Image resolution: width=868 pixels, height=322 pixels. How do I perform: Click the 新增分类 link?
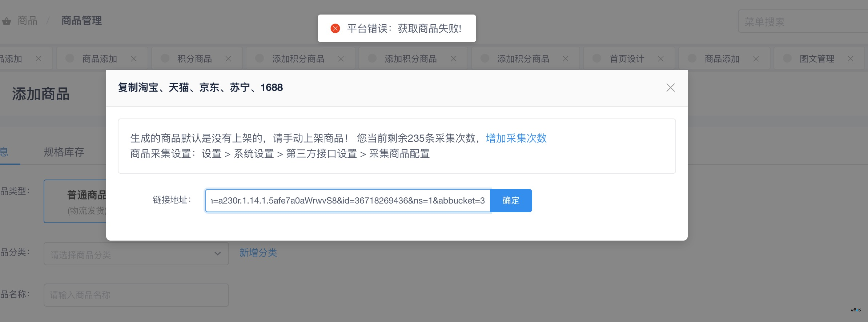[x=258, y=253]
